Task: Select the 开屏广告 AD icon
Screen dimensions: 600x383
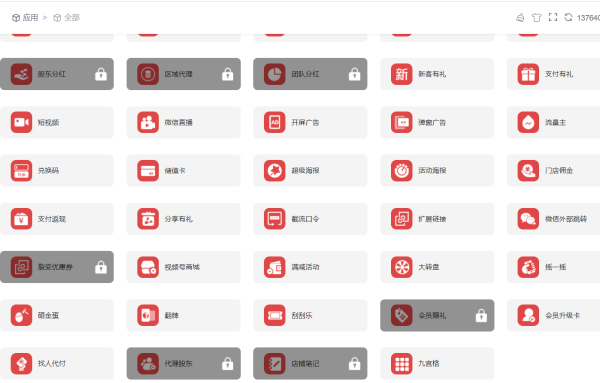Action: click(274, 122)
